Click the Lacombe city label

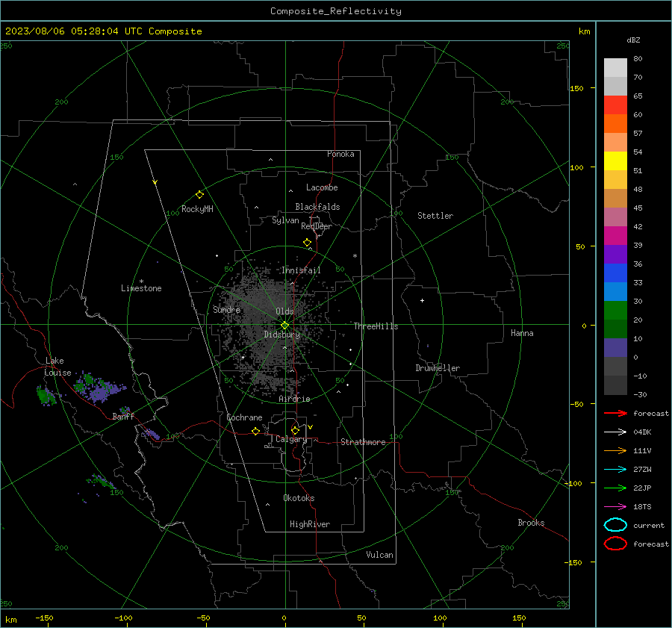(322, 187)
